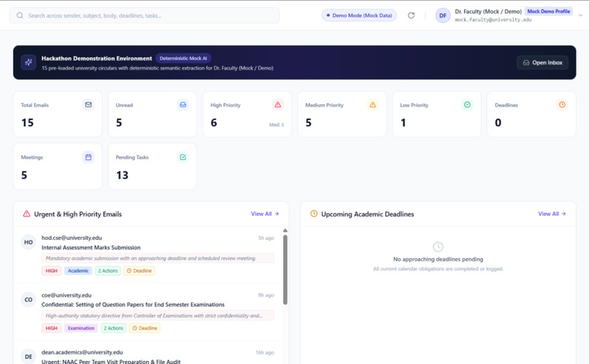Click the email list scrollbar thumb

click(x=285, y=270)
